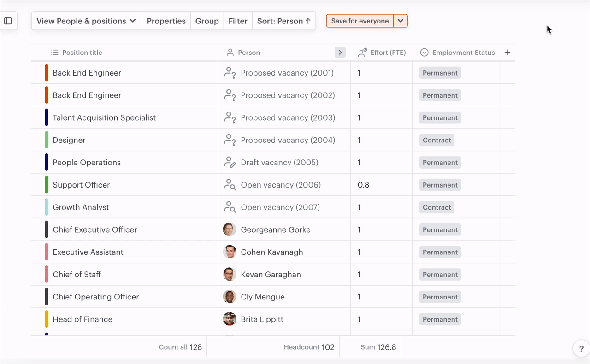Click the Save for everyone button
Screen dimensions: 590x364
click(x=360, y=21)
